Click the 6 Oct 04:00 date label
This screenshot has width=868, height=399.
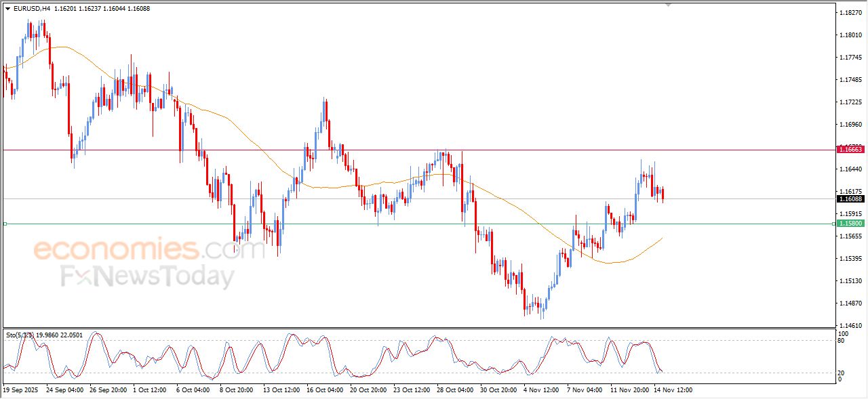193,390
